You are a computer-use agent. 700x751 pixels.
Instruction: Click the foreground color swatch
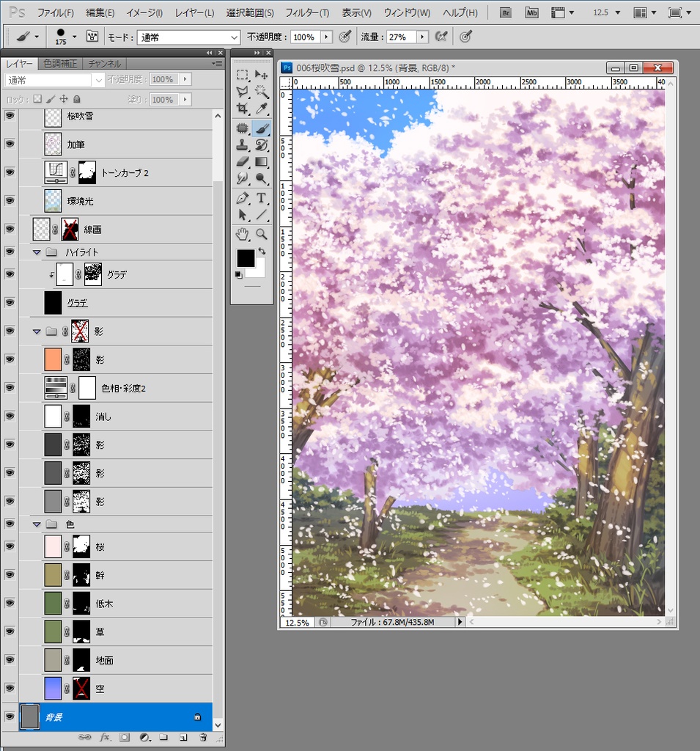click(x=245, y=258)
